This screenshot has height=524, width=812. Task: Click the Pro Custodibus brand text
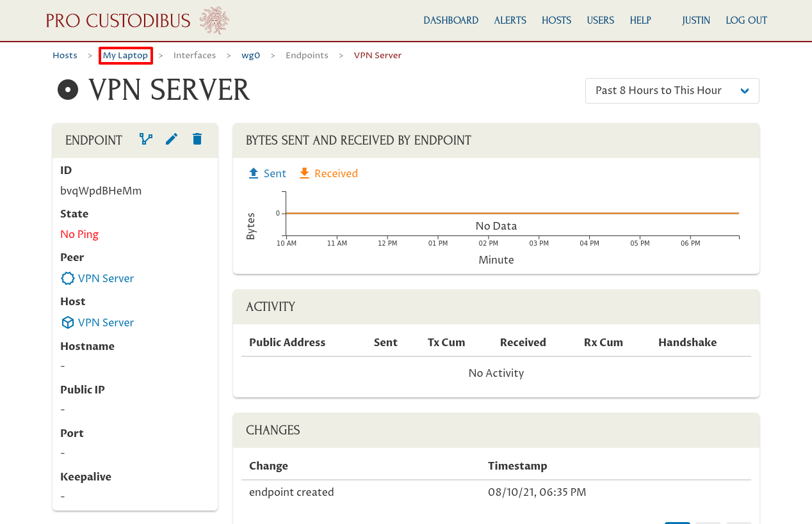pos(118,20)
